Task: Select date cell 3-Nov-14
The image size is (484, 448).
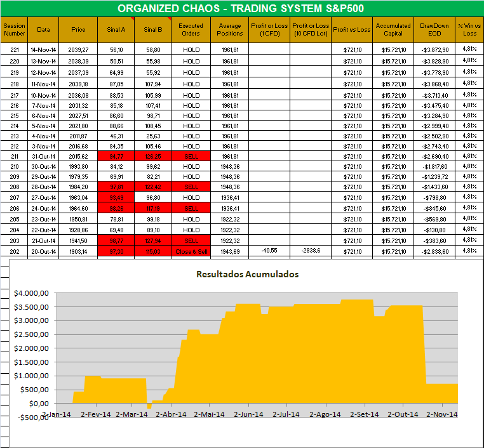Action: (x=43, y=146)
